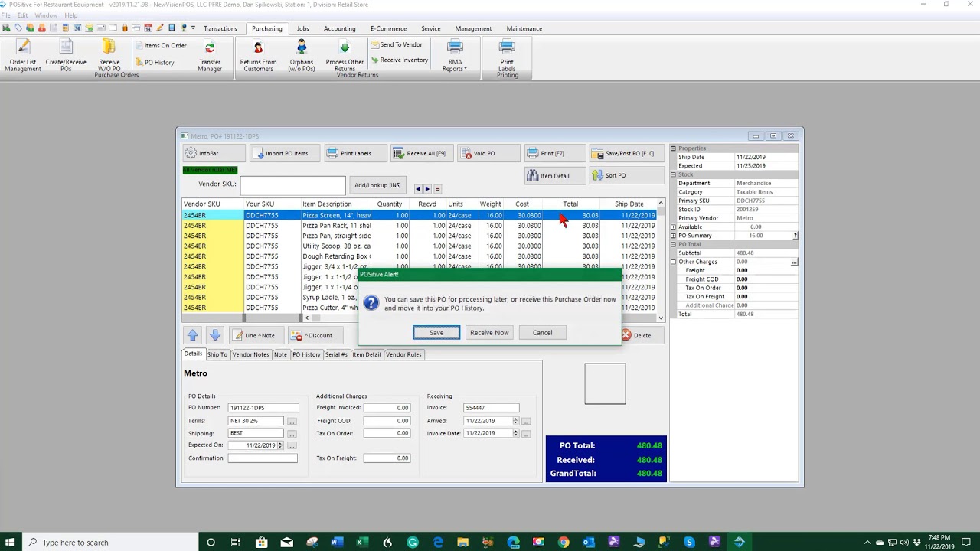Click Sort PO button
Image resolution: width=980 pixels, height=551 pixels.
pyautogui.click(x=626, y=175)
